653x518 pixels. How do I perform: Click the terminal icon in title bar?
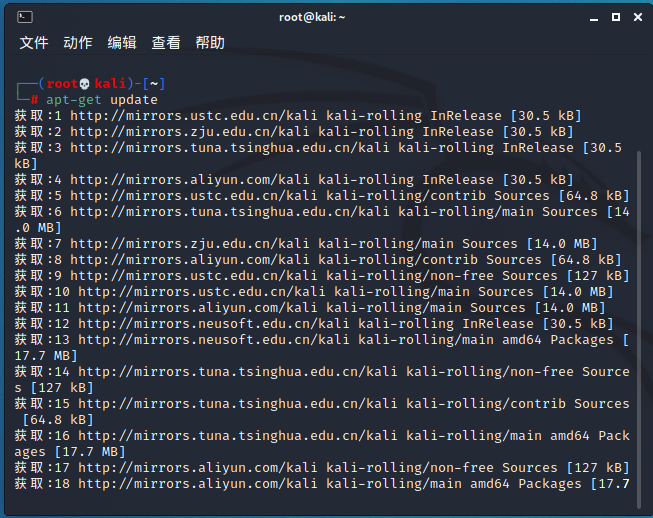tap(25, 17)
